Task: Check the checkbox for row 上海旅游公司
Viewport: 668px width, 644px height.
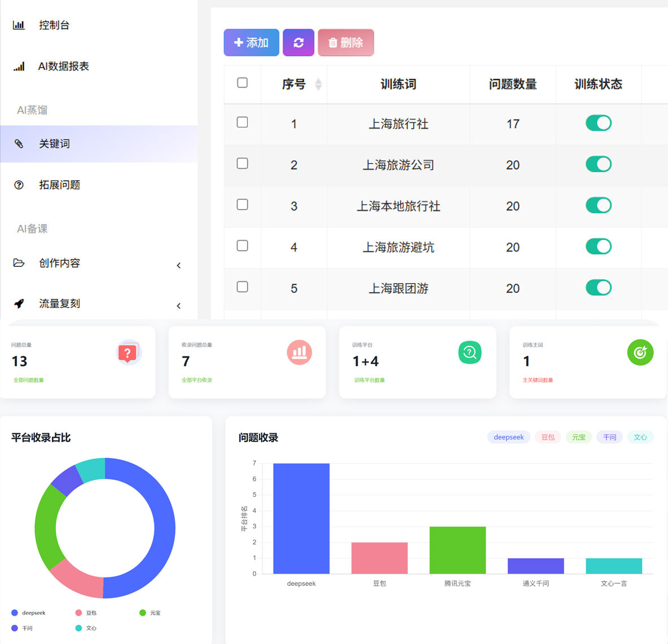Action: tap(243, 164)
